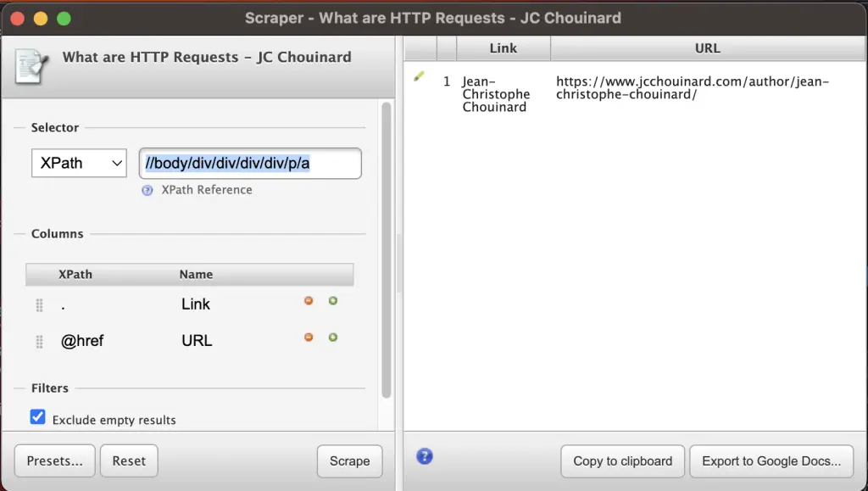Add a column after URL with its green plus icon
868x491 pixels.
click(x=332, y=338)
